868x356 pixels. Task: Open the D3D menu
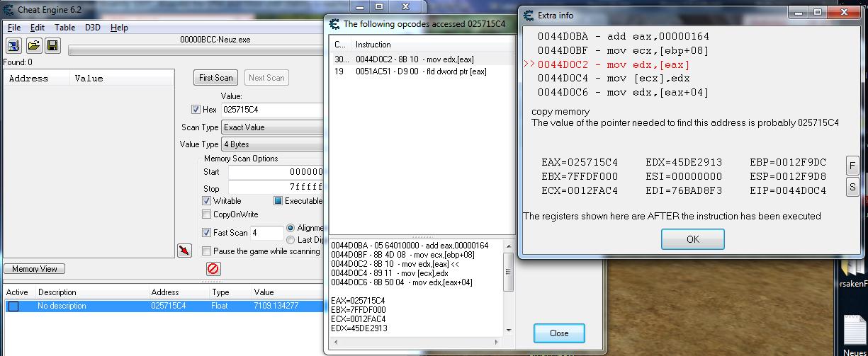click(x=93, y=28)
